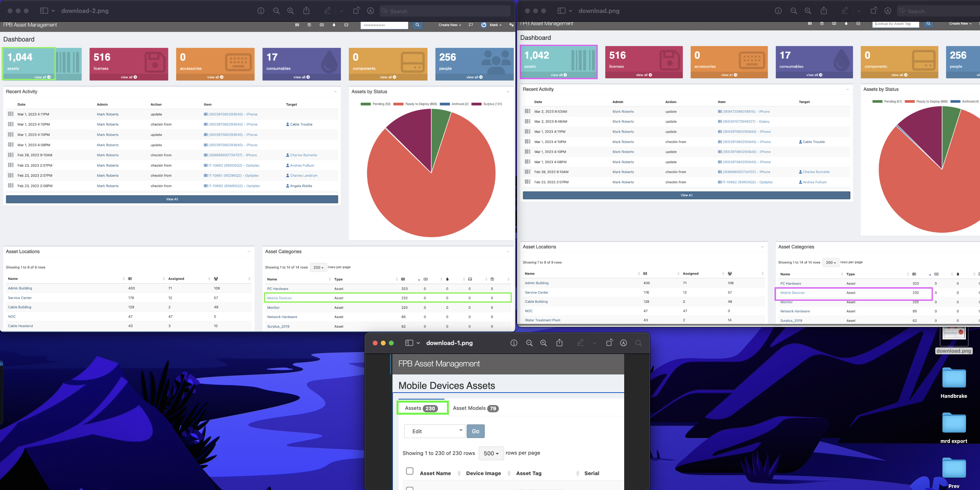Viewport: 980px width, 490px height.
Task: Click the View All button under Recent Activity
Action: 172,198
